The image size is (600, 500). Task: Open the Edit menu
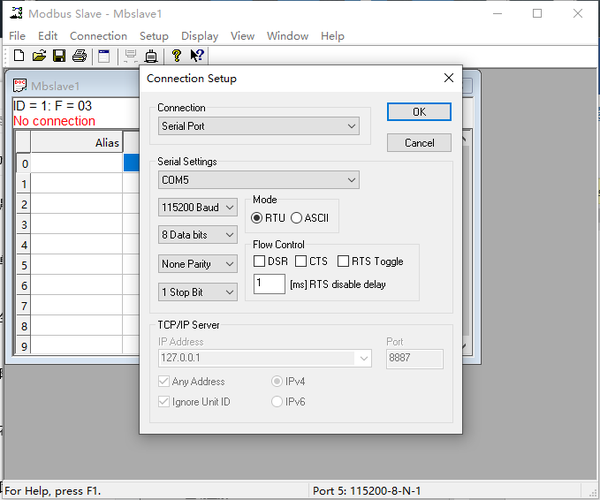pyautogui.click(x=47, y=36)
